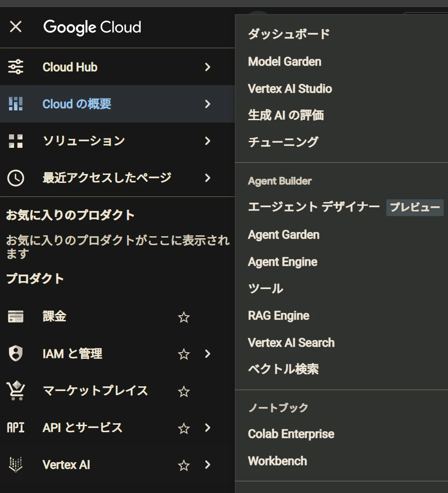Expand the Cloud Hub submenu chevron
Image resolution: width=448 pixels, height=493 pixels.
[x=208, y=67]
